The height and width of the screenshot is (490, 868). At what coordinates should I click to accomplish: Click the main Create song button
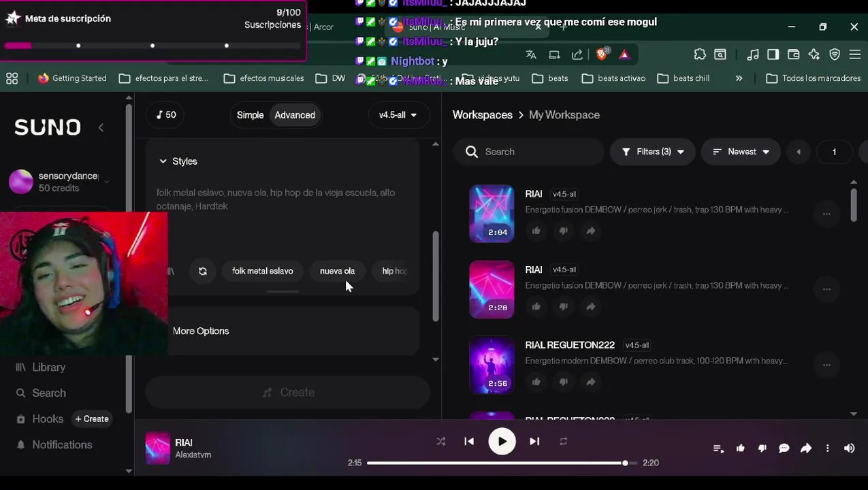[288, 393]
